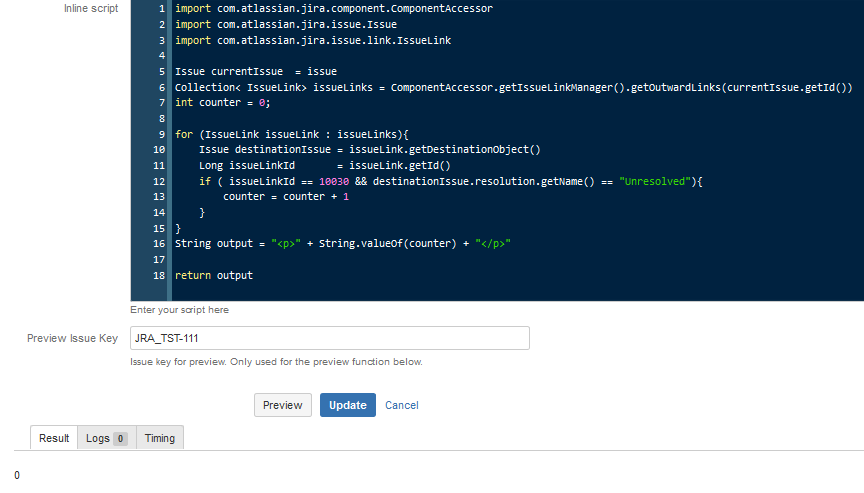Click the 'counter = counter + 1' line
Image resolution: width=864 pixels, height=493 pixels.
(286, 197)
